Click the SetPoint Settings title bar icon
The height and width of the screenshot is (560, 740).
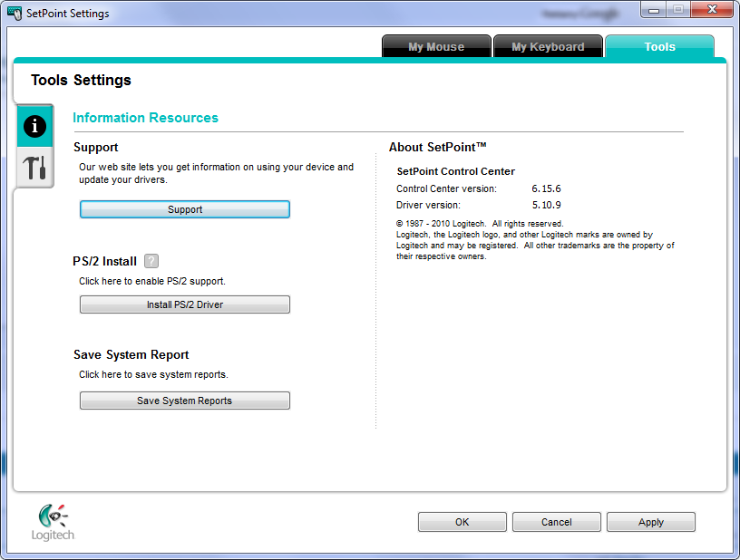[x=15, y=14]
